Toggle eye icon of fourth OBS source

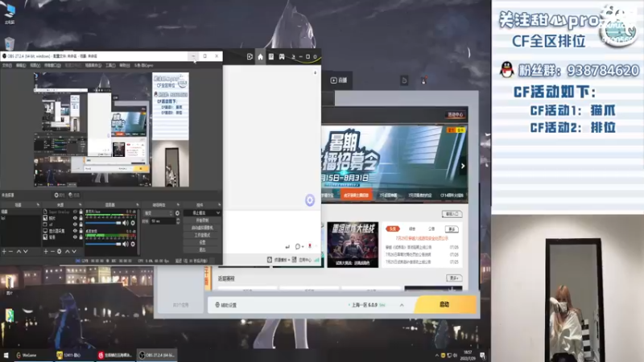[75, 231]
